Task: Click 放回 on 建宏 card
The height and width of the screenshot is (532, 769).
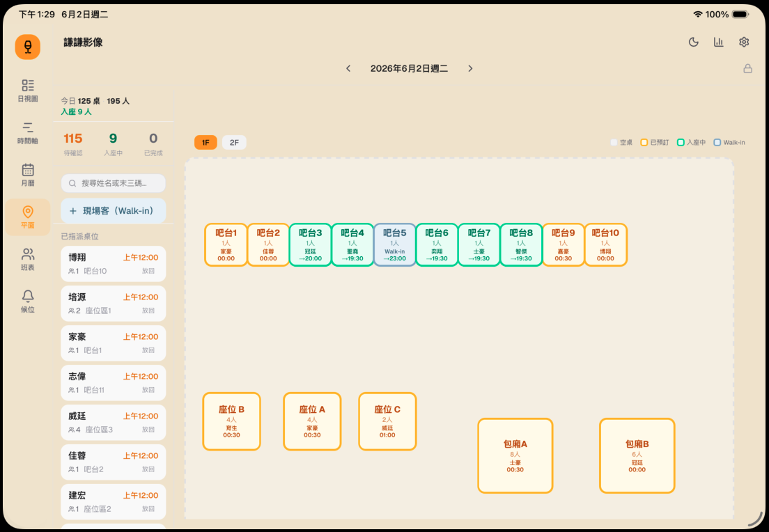Action: 148,509
